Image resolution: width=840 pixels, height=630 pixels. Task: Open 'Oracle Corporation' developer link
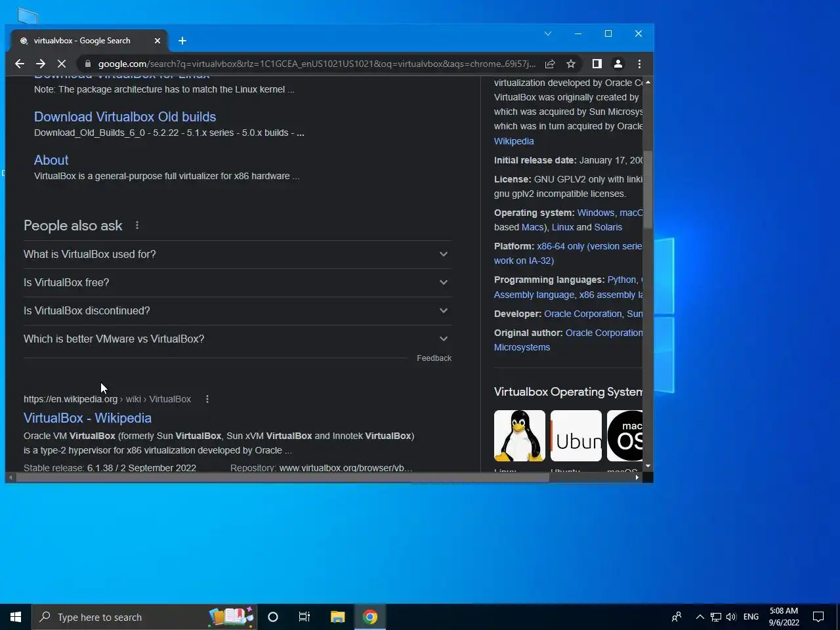[x=583, y=314]
